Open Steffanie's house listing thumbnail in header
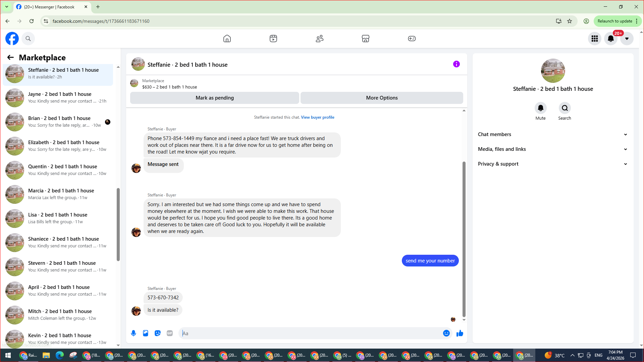 pos(138,64)
